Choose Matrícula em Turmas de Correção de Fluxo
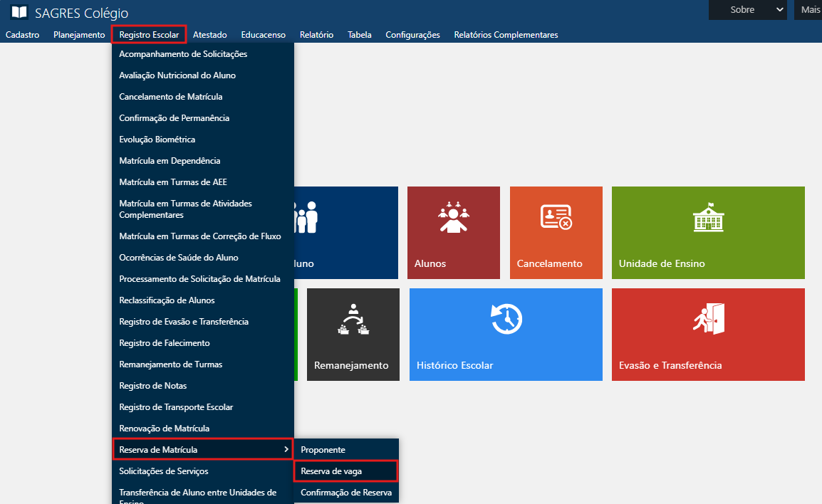Image resolution: width=822 pixels, height=504 pixels. [x=203, y=236]
